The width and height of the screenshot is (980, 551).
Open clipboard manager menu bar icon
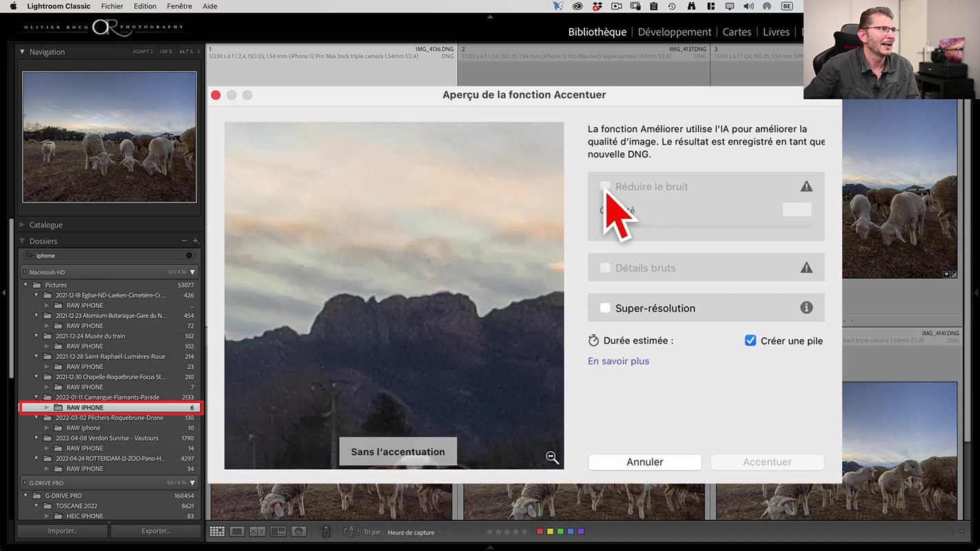coord(653,6)
